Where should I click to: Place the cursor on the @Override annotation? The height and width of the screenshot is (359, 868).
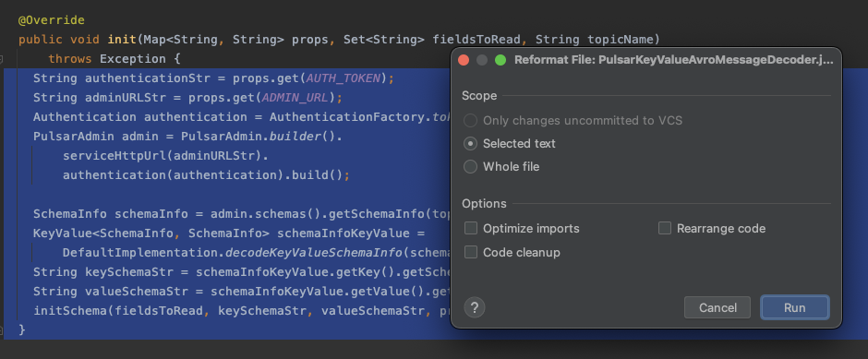[52, 20]
